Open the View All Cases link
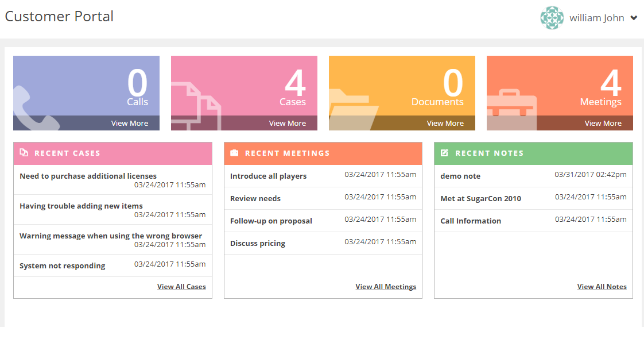 tap(181, 287)
